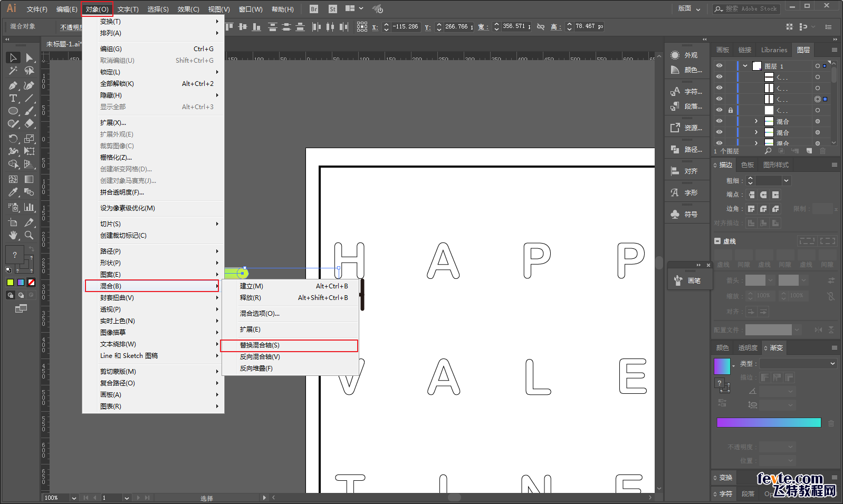Screen dimensions: 843x504
Task: Switch to the Libraries tab
Action: pyautogui.click(x=774, y=50)
